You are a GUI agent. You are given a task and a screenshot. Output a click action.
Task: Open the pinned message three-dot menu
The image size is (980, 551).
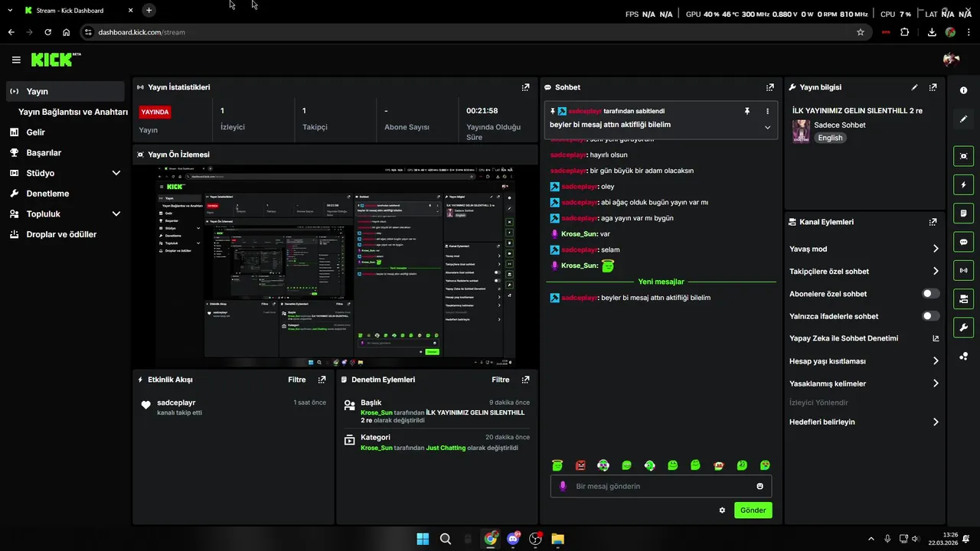768,111
